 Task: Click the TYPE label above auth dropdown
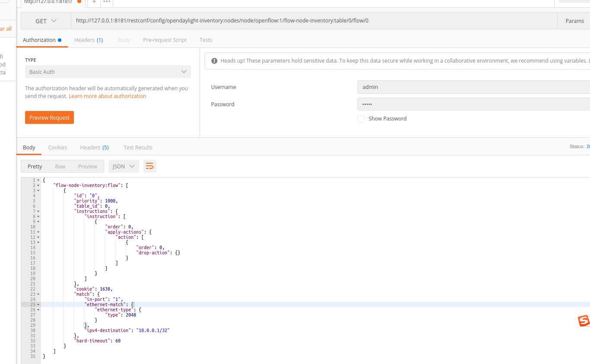(x=31, y=60)
